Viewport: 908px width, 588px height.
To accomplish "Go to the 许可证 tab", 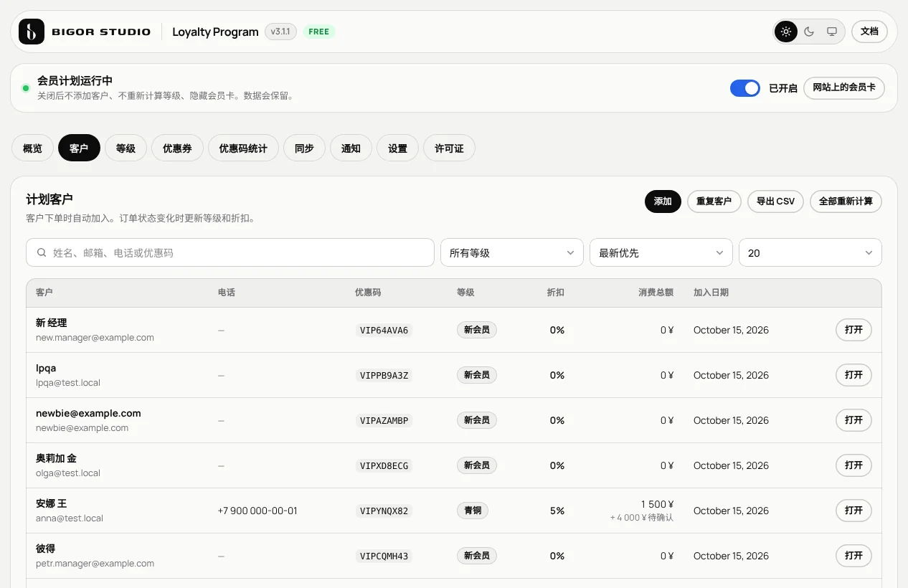I will pos(449,148).
